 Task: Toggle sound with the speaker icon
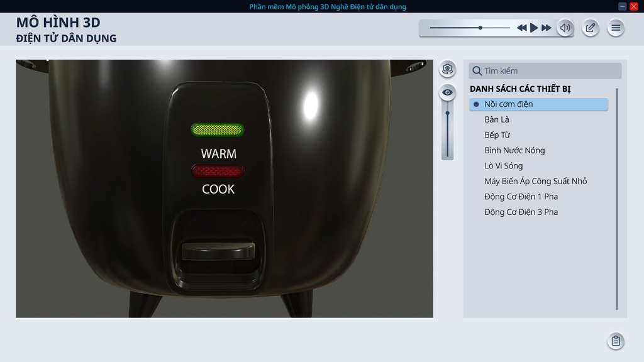point(565,28)
